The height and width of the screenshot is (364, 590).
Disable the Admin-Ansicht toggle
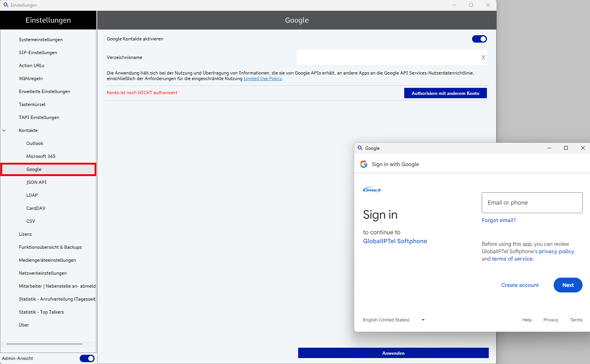click(87, 358)
